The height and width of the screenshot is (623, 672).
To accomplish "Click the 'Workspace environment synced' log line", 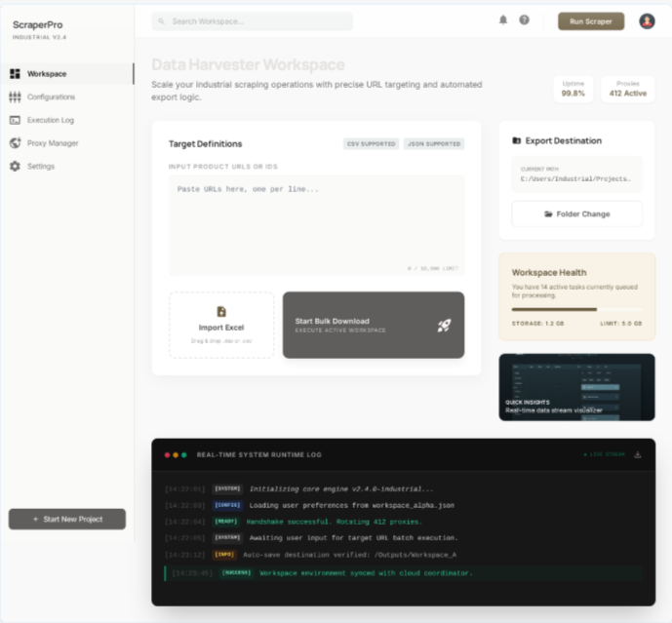I will [403, 573].
